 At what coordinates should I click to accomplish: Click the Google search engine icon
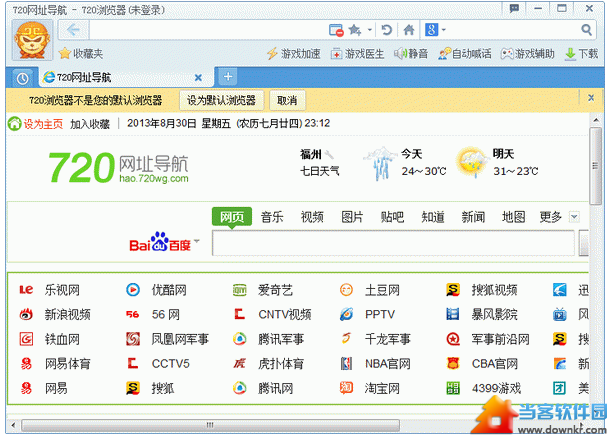coord(432,29)
